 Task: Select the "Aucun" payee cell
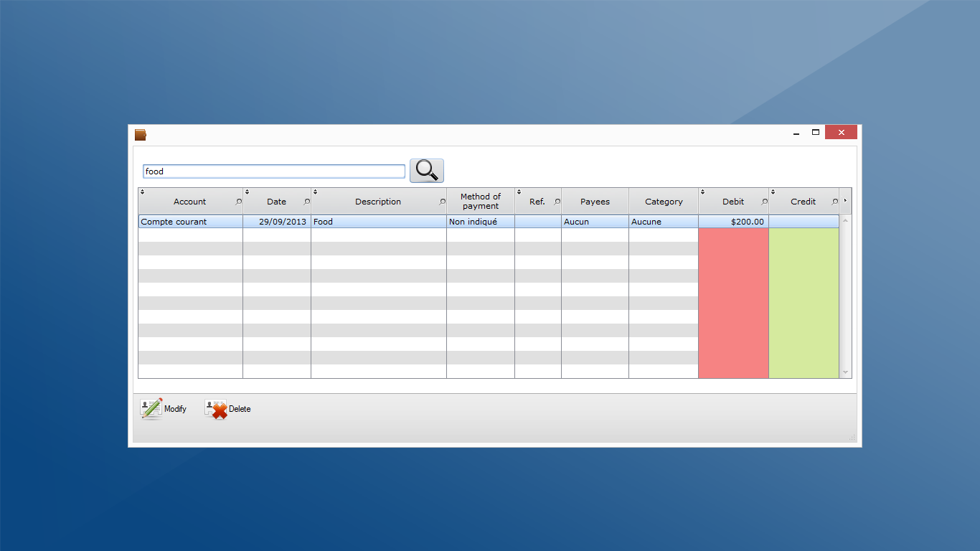click(x=595, y=222)
